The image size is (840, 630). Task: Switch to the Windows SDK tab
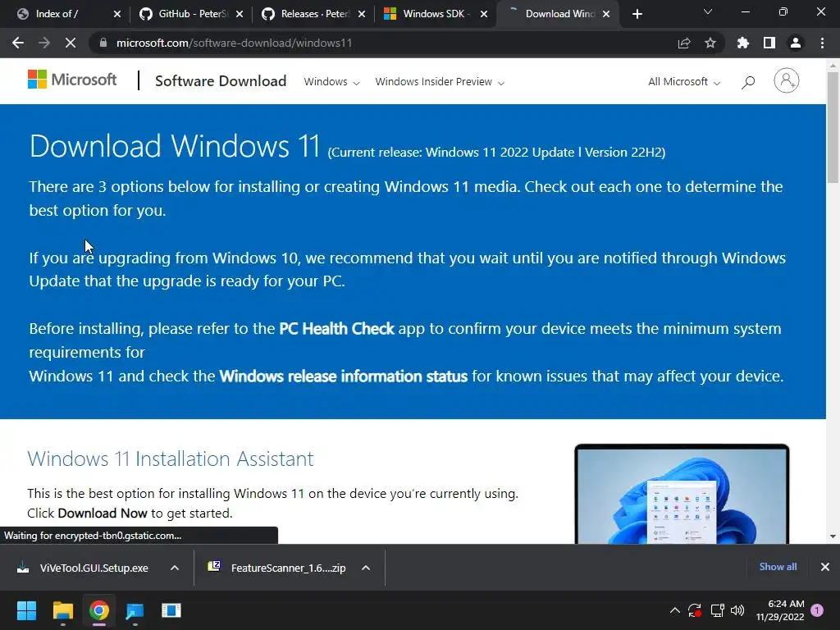coord(436,14)
